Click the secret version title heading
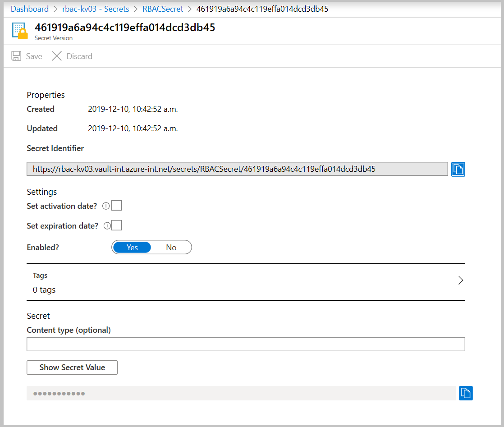 pyautogui.click(x=125, y=28)
